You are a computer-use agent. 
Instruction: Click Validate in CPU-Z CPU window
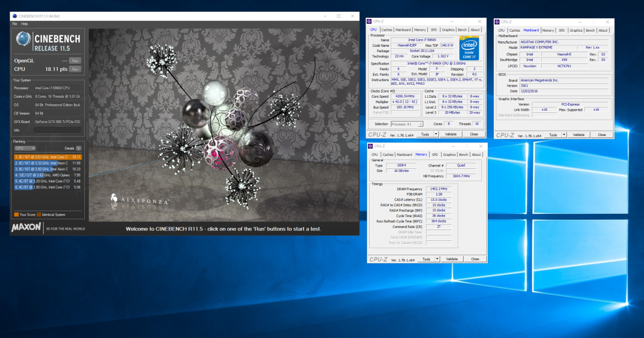(451, 134)
